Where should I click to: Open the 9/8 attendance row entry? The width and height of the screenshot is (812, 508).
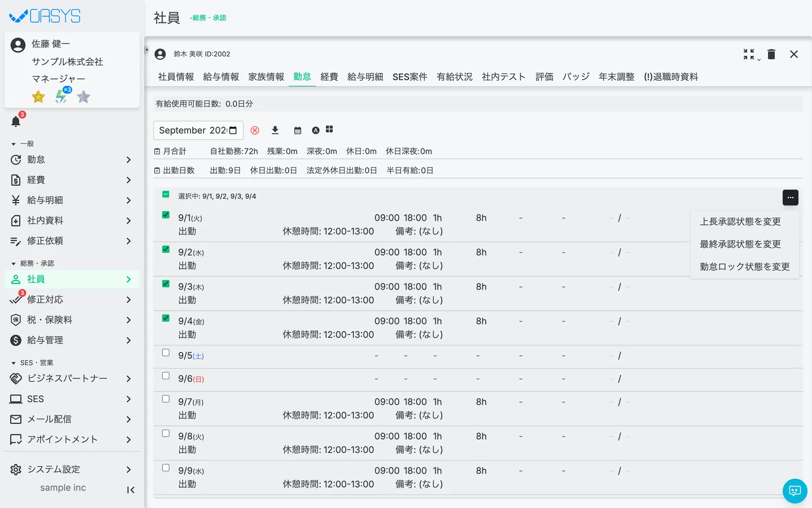pyautogui.click(x=478, y=443)
